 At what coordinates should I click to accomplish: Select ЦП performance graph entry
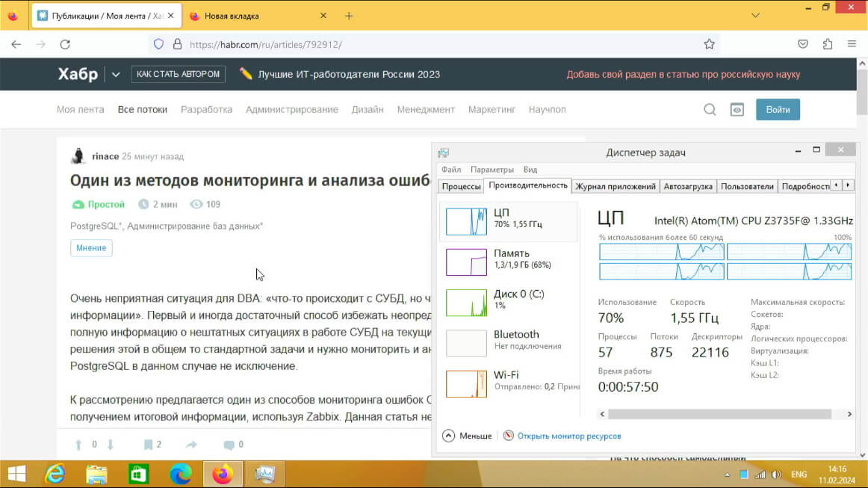509,221
